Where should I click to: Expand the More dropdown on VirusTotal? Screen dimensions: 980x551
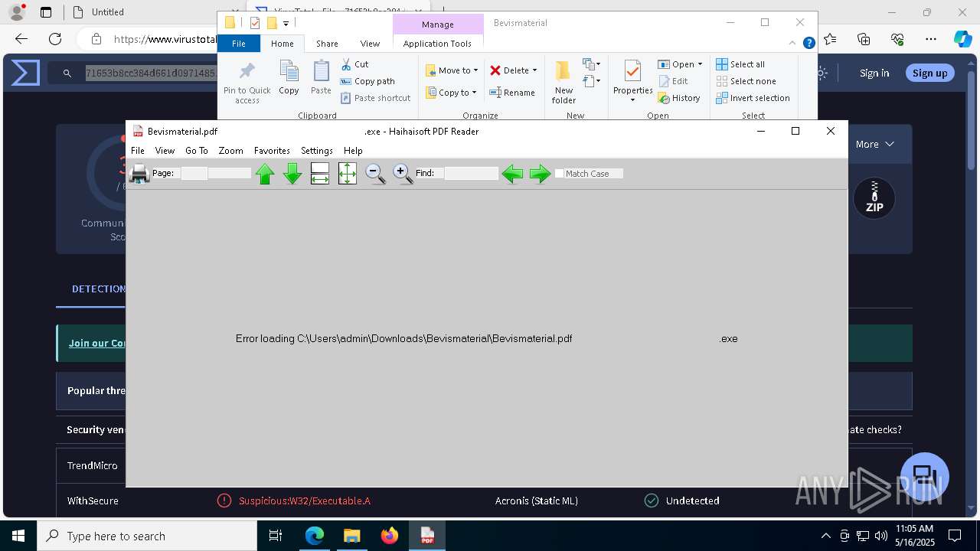874,144
